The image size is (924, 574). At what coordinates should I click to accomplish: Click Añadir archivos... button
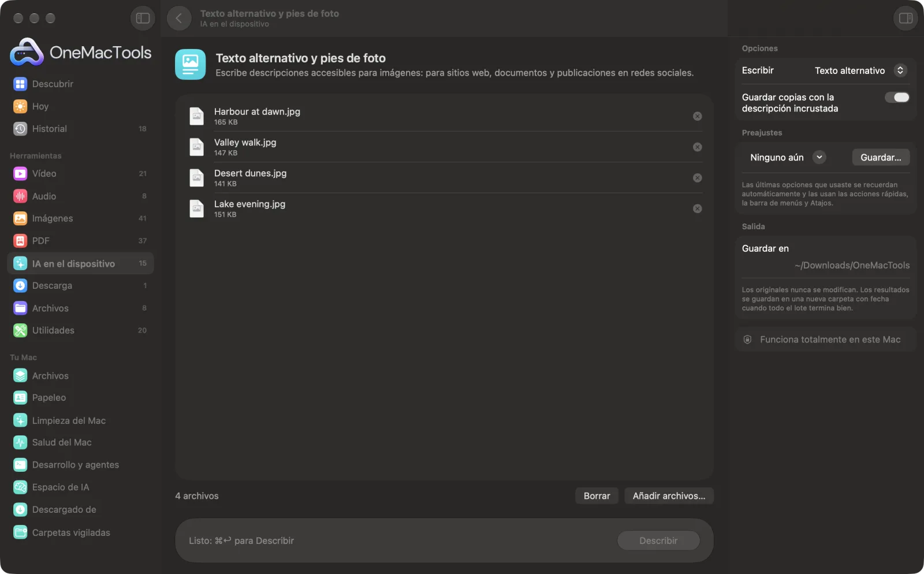point(669,496)
